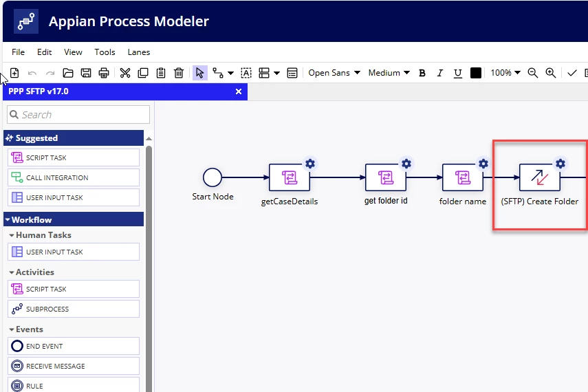Open the Medium font size dropdown
Viewport: 588px width, 392px height.
pos(389,73)
